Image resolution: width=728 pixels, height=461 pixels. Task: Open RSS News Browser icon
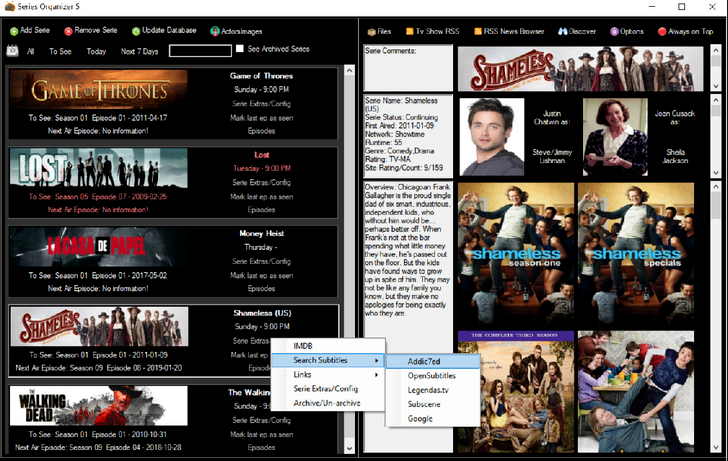coord(478,31)
